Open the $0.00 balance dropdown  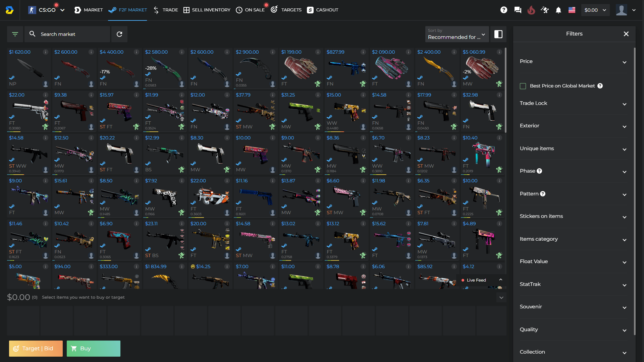tap(595, 10)
